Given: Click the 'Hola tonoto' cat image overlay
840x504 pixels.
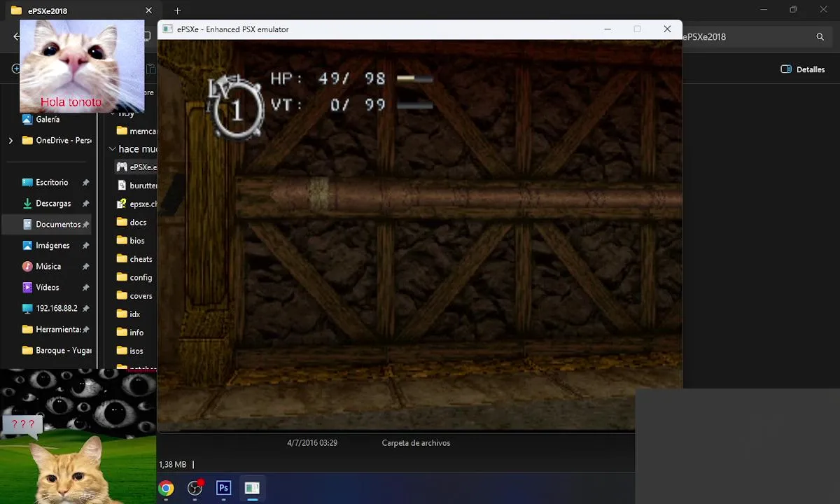Looking at the screenshot, I should [82, 66].
